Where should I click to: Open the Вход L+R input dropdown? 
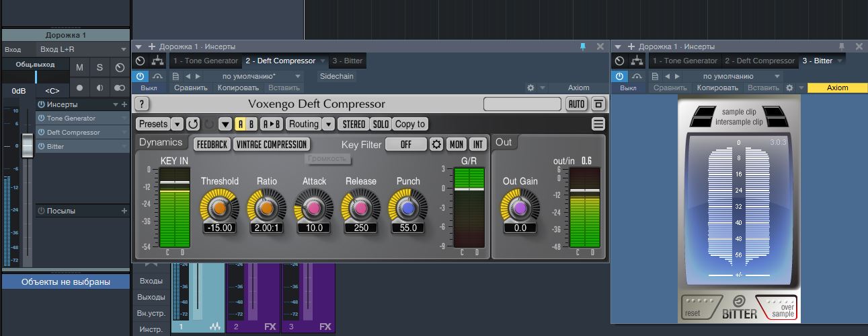pos(82,49)
